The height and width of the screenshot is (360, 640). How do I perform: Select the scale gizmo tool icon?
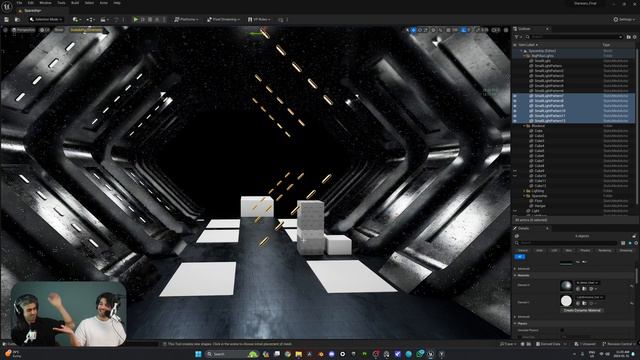(x=426, y=30)
